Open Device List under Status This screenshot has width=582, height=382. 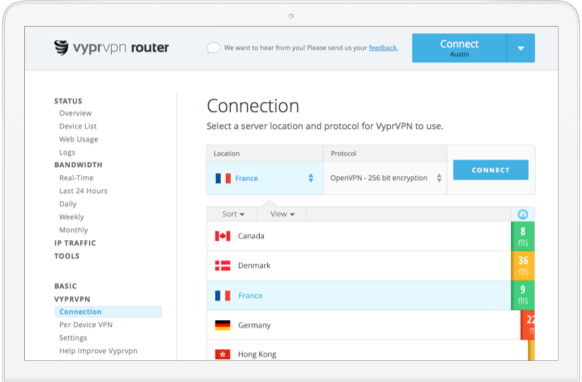(78, 126)
